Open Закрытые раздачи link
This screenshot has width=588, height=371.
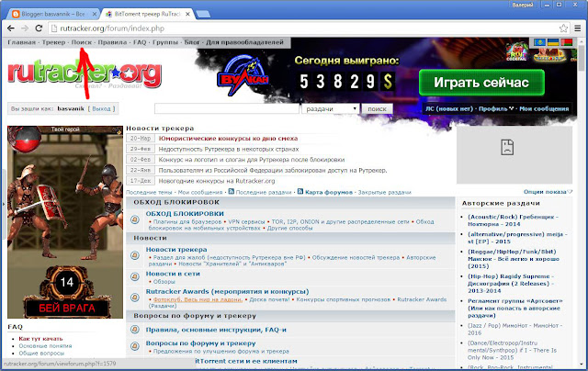pyautogui.click(x=384, y=192)
